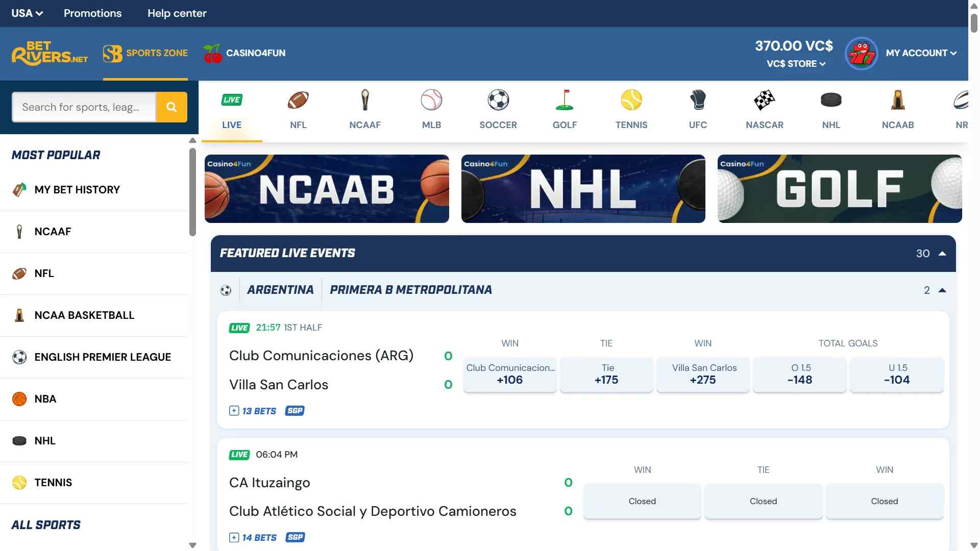The image size is (980, 551).
Task: Select the NHL puck icon
Action: pyautogui.click(x=831, y=100)
